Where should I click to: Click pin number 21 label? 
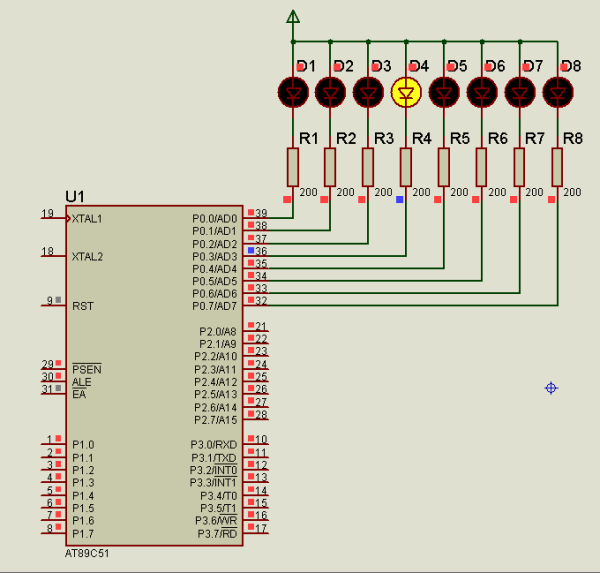[261, 326]
